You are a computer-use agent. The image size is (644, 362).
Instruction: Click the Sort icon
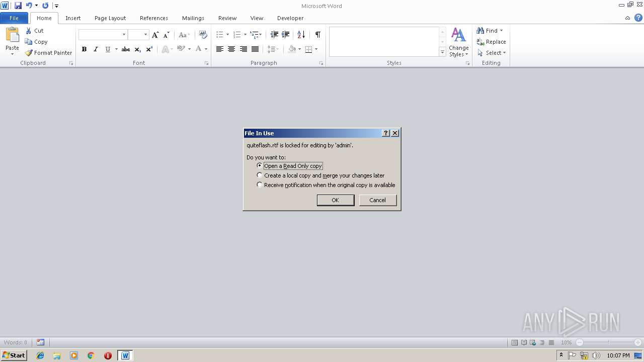301,35
